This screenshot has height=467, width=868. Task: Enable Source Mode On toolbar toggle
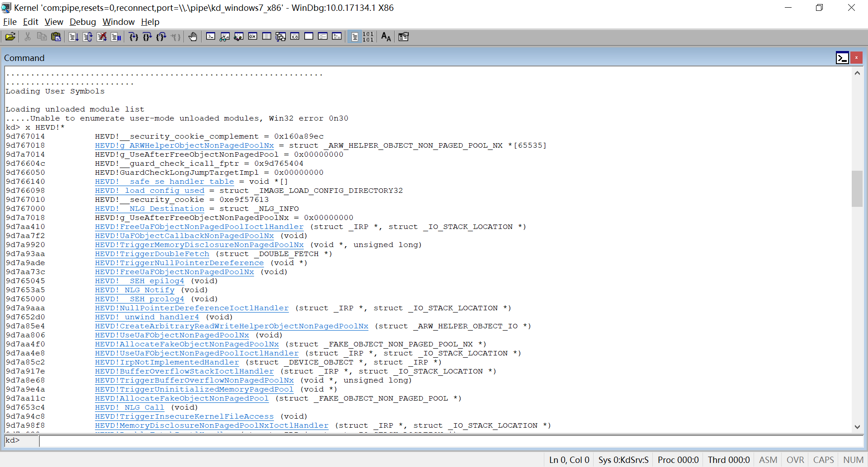355,37
